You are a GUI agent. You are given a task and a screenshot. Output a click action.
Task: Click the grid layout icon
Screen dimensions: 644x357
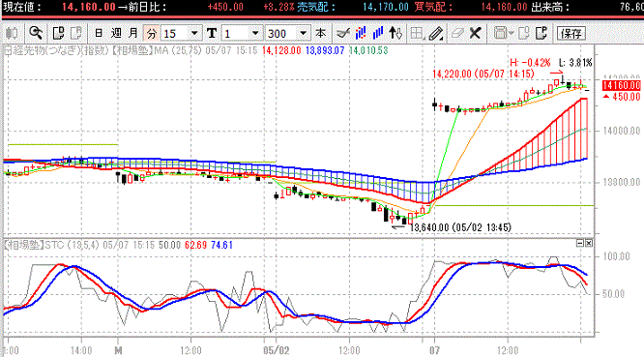(x=417, y=33)
